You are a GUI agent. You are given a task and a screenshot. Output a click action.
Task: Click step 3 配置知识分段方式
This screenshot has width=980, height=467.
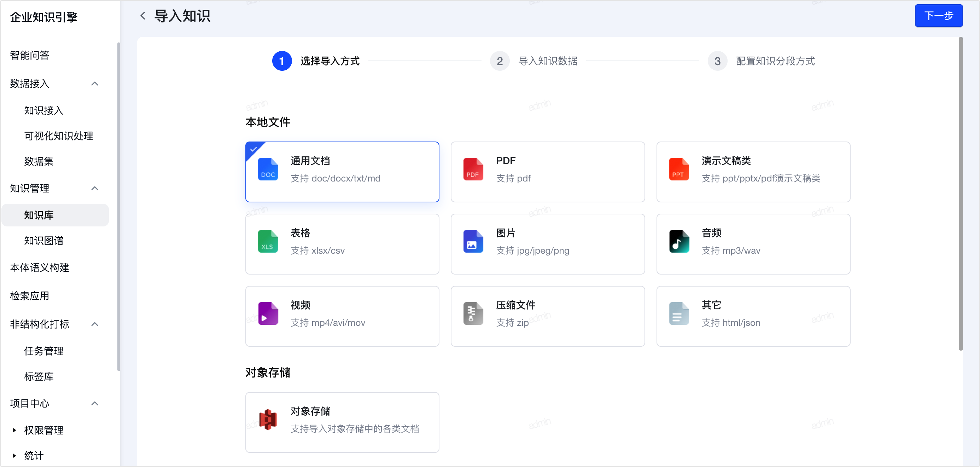761,61
